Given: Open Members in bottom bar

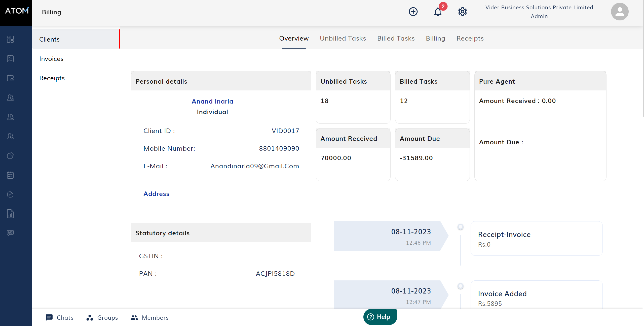Looking at the screenshot, I should point(150,317).
